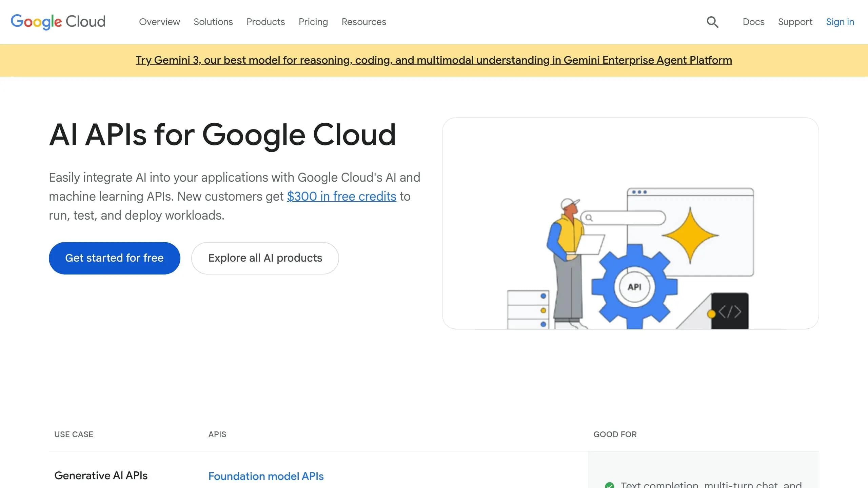Open the Solutions menu
The height and width of the screenshot is (488, 868).
coord(213,22)
